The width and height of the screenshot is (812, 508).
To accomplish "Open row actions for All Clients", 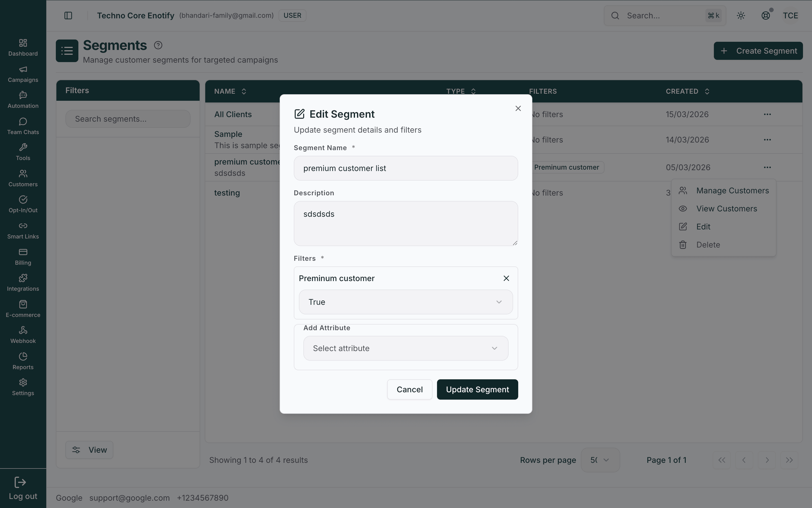I will pyautogui.click(x=767, y=114).
